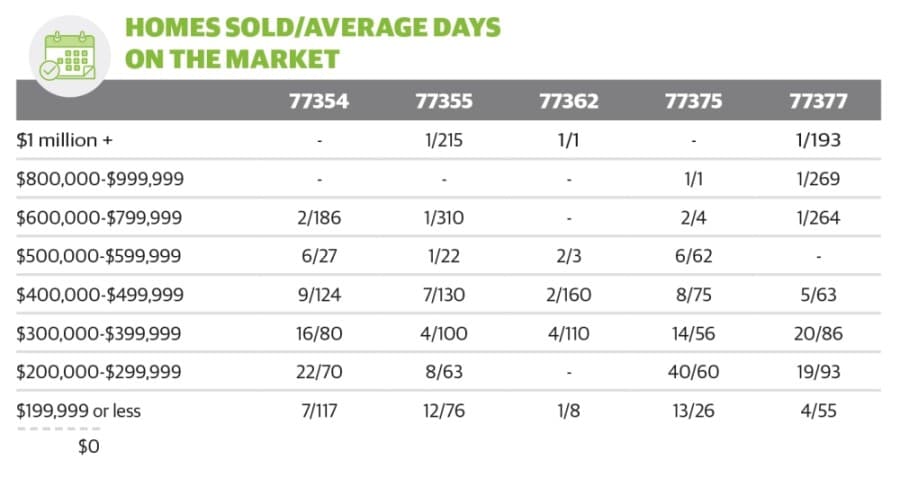Click the $600,000-$799,999 price range label
The width and height of the screenshot is (900, 477).
click(99, 218)
